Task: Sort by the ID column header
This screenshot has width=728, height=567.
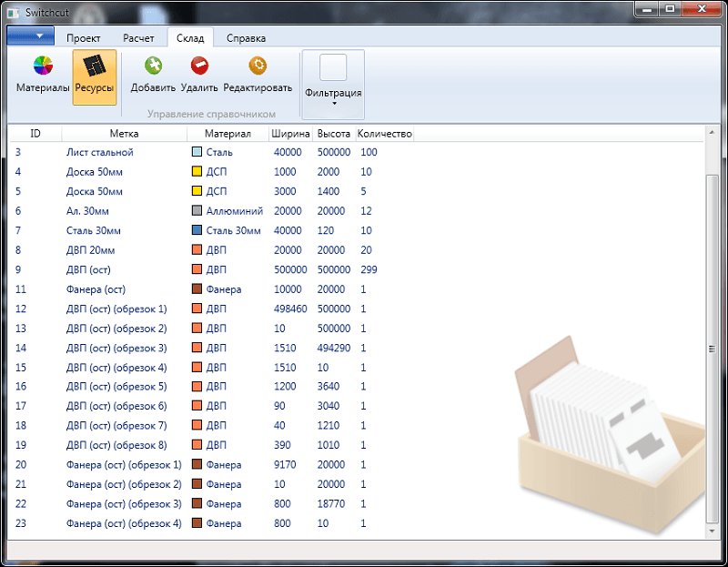Action: tap(35, 134)
